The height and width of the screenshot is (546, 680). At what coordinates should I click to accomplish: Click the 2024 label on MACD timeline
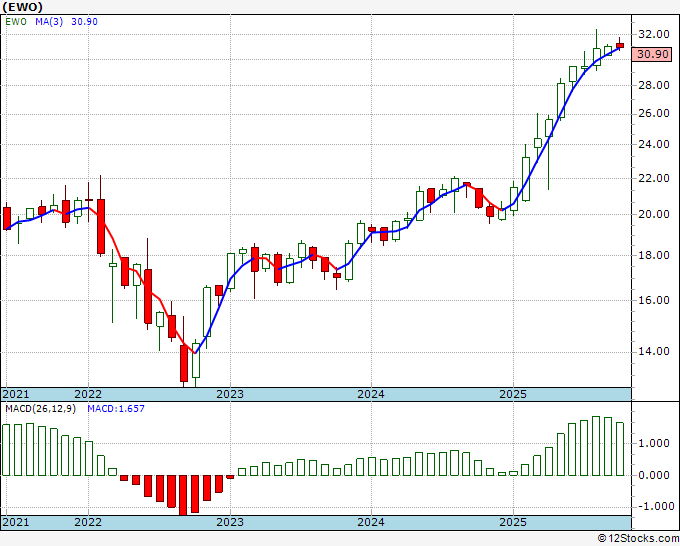click(x=371, y=522)
